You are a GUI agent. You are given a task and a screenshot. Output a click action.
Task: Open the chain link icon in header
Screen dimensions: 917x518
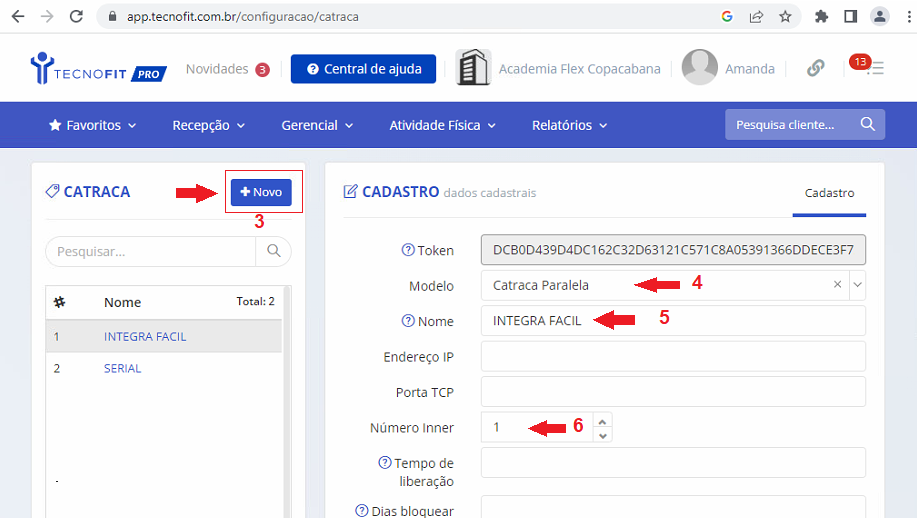pos(816,68)
